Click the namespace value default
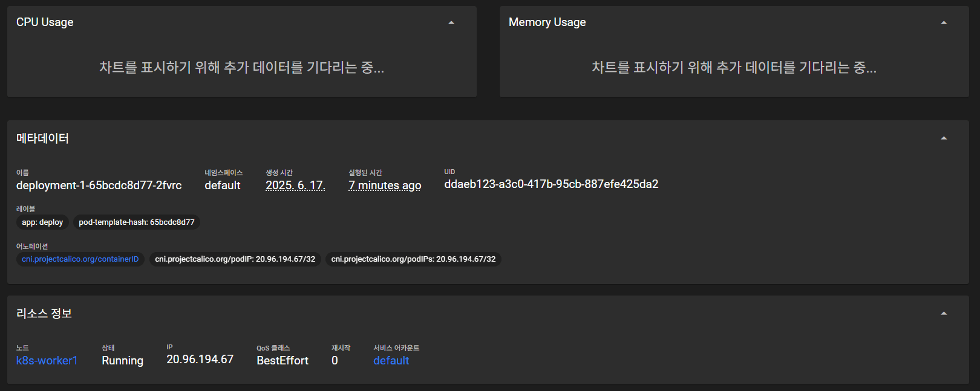Image resolution: width=980 pixels, height=391 pixels. click(x=222, y=186)
